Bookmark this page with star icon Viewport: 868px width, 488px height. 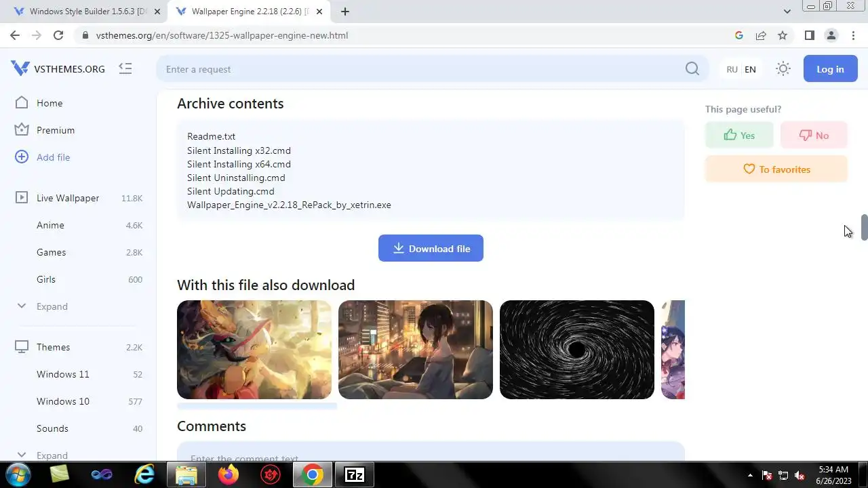coord(783,35)
